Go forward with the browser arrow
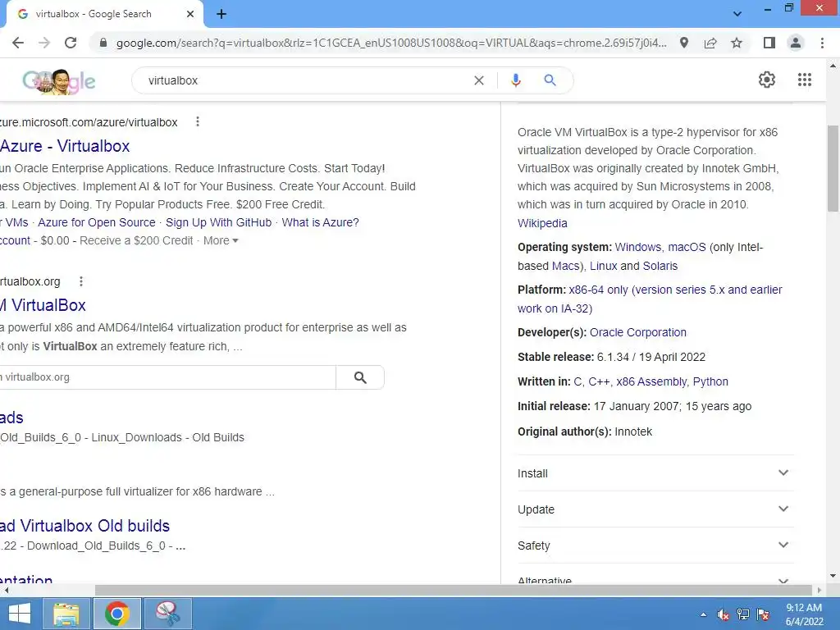Image resolution: width=840 pixels, height=630 pixels. point(44,43)
